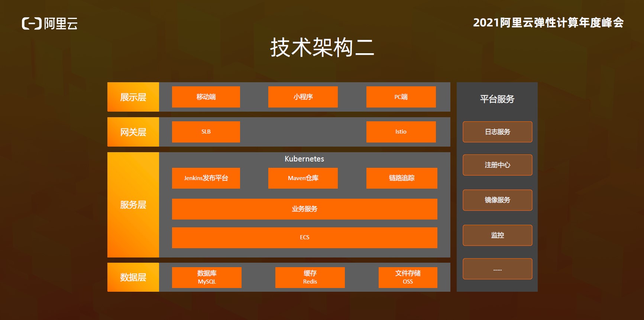644x320 pixels.
Task: Click the Jenkins发布平台 box
Action: 206,178
